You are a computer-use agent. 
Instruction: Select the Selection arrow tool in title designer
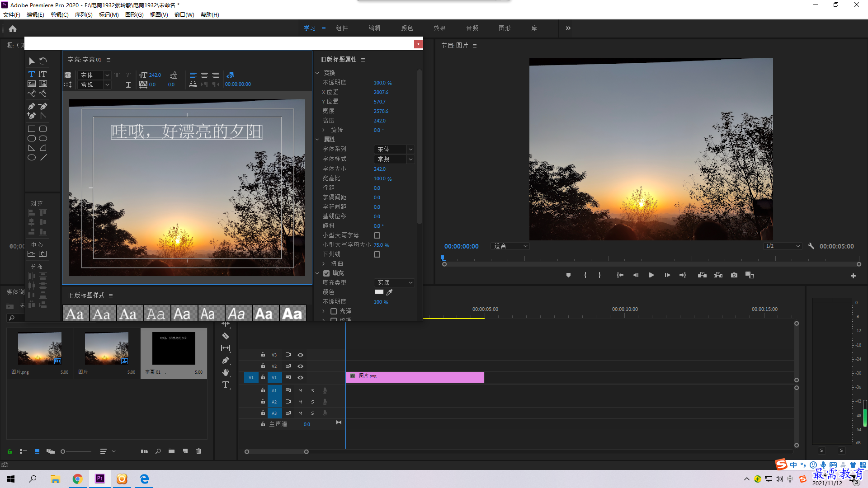(31, 61)
